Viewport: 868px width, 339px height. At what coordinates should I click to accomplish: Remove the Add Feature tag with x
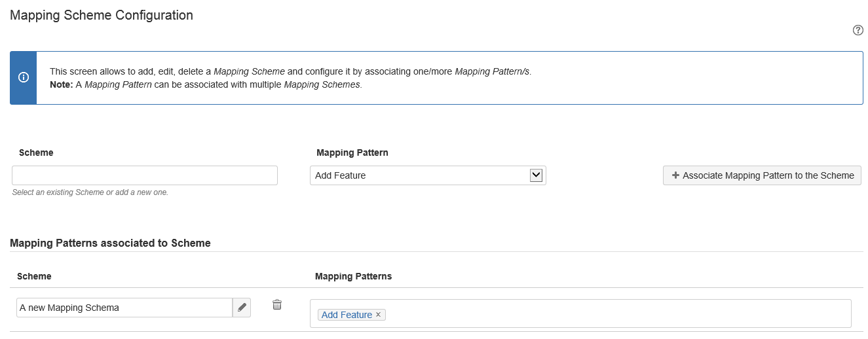pyautogui.click(x=379, y=315)
